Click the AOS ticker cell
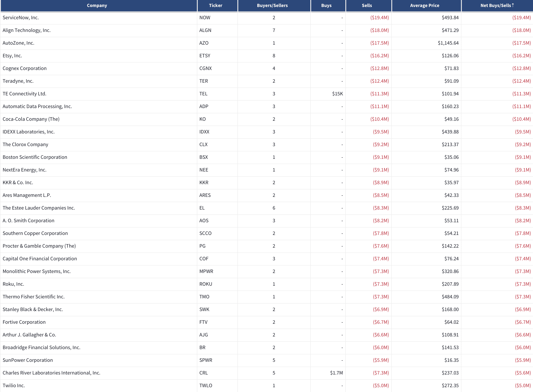This screenshot has width=533, height=392. pos(204,221)
